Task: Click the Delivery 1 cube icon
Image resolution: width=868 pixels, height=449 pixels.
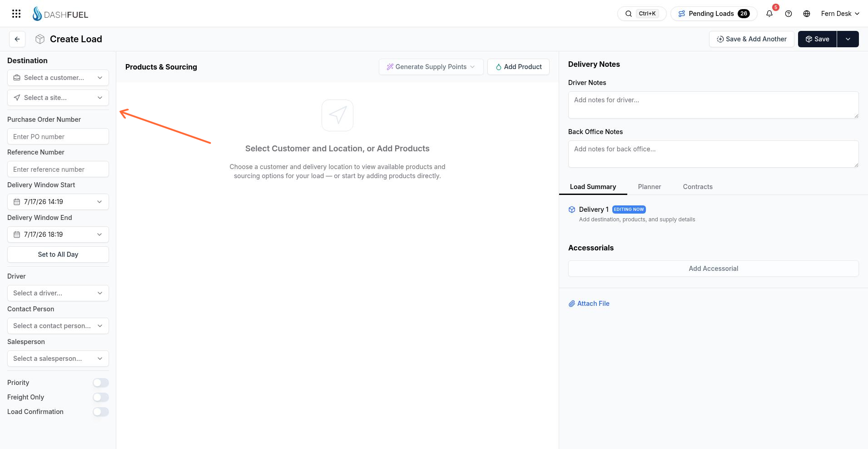Action: [x=572, y=210]
